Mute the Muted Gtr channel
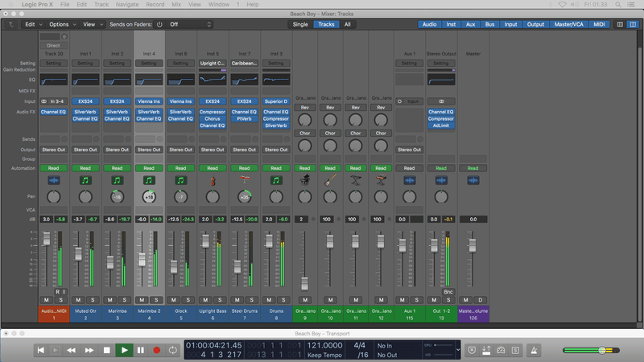 click(x=78, y=300)
